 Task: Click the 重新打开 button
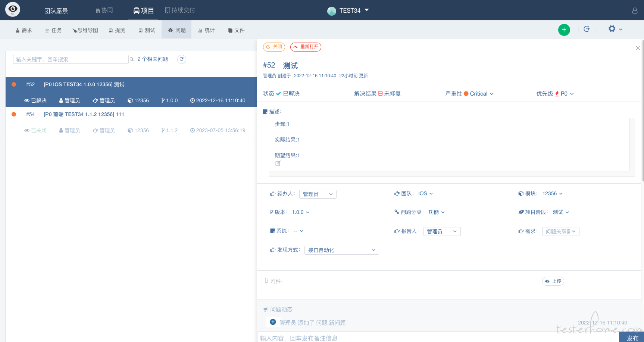click(x=306, y=47)
